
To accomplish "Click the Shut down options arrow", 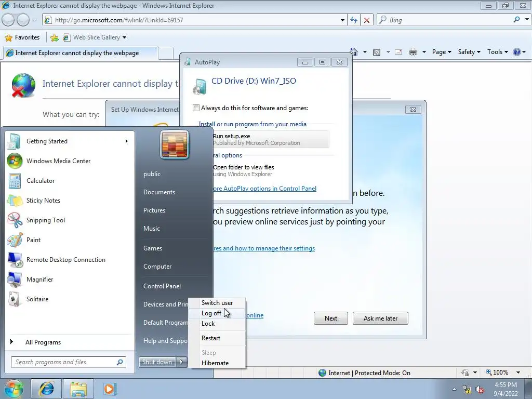I will point(181,362).
